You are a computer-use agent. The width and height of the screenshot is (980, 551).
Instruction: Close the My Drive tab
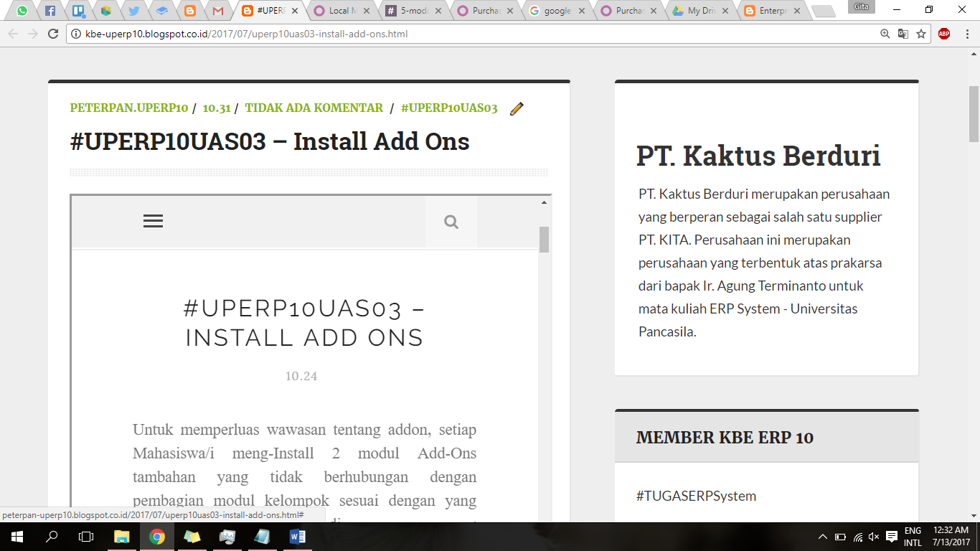pos(725,11)
